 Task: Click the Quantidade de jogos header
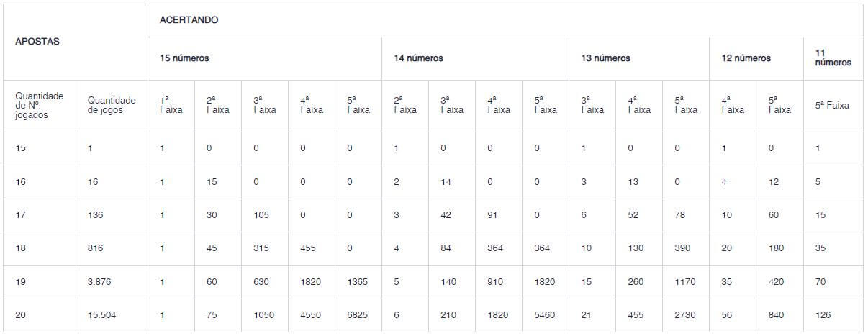coord(111,106)
